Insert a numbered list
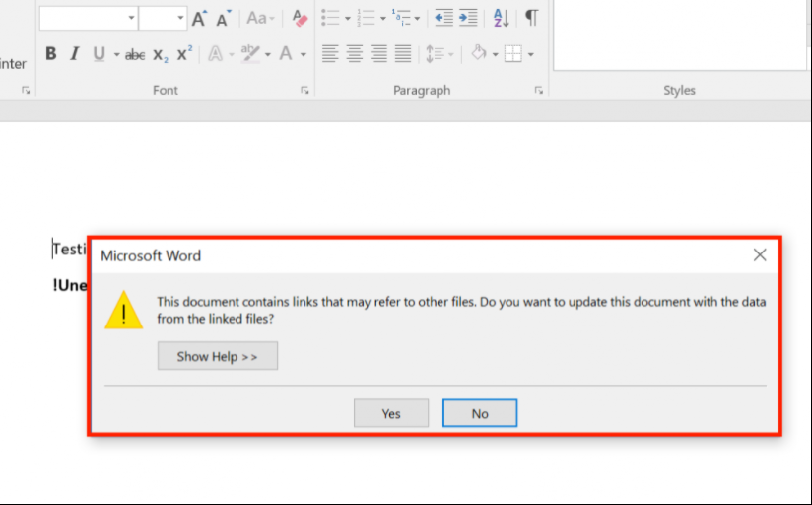This screenshot has width=812, height=505. (367, 18)
